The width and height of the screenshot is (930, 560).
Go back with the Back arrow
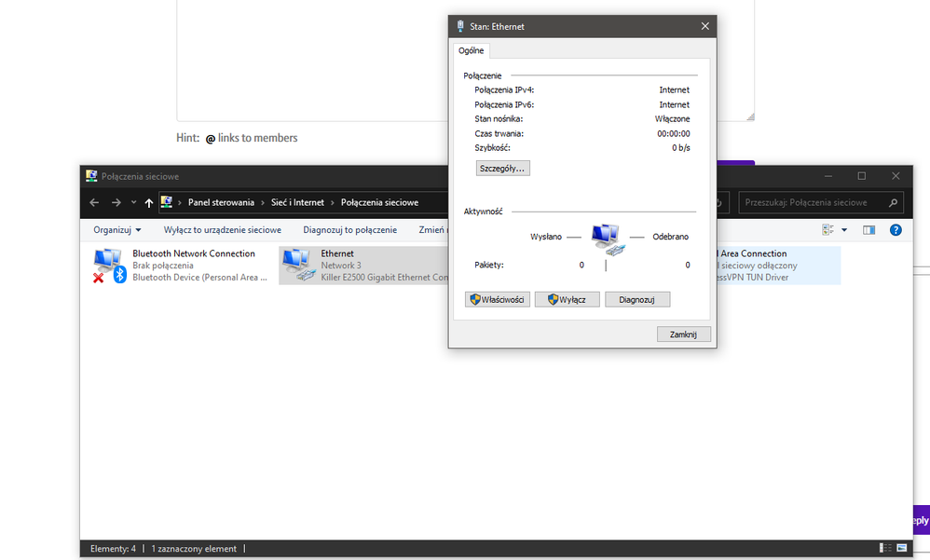(94, 202)
